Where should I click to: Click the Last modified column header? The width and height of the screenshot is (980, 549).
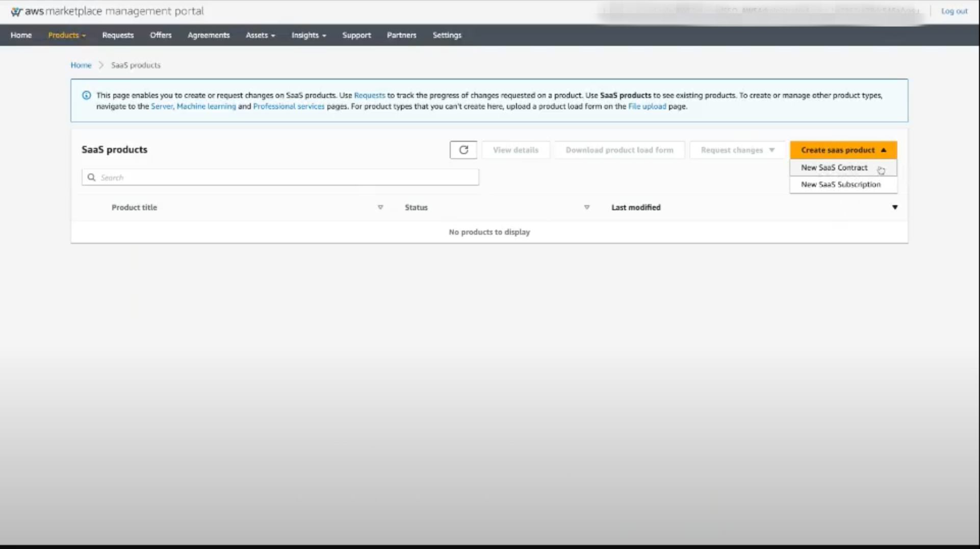click(636, 207)
